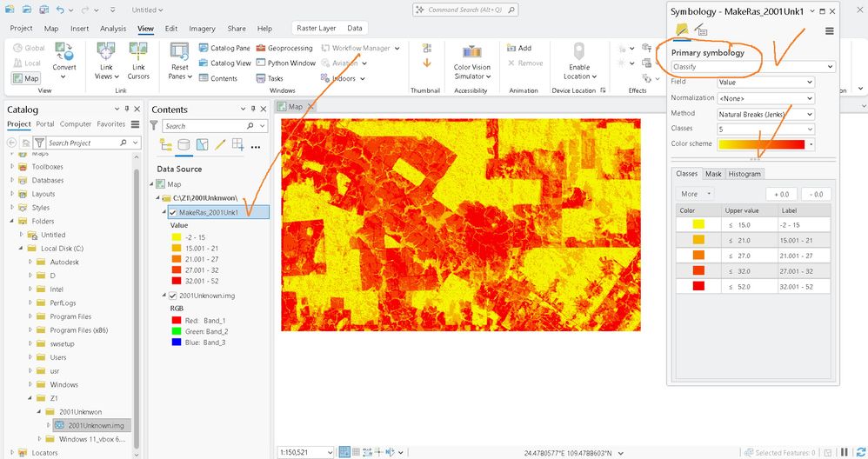Switch to Portal tab in Catalog

pos(45,124)
